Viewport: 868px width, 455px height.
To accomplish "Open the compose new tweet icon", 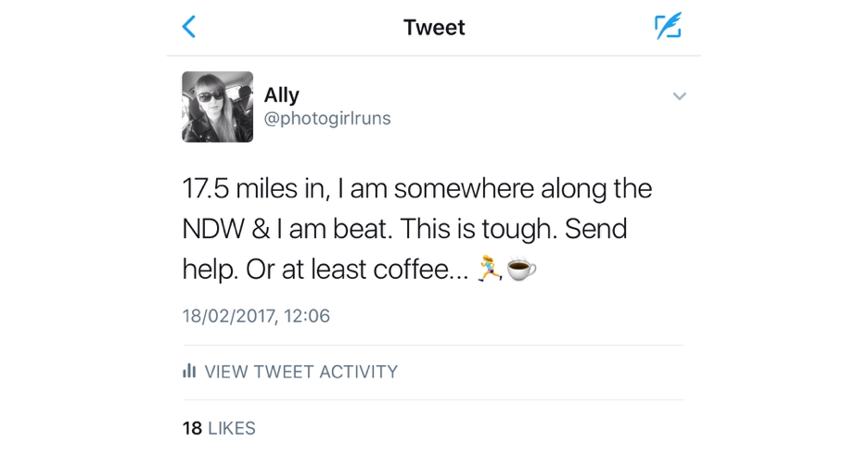I will pos(667,27).
